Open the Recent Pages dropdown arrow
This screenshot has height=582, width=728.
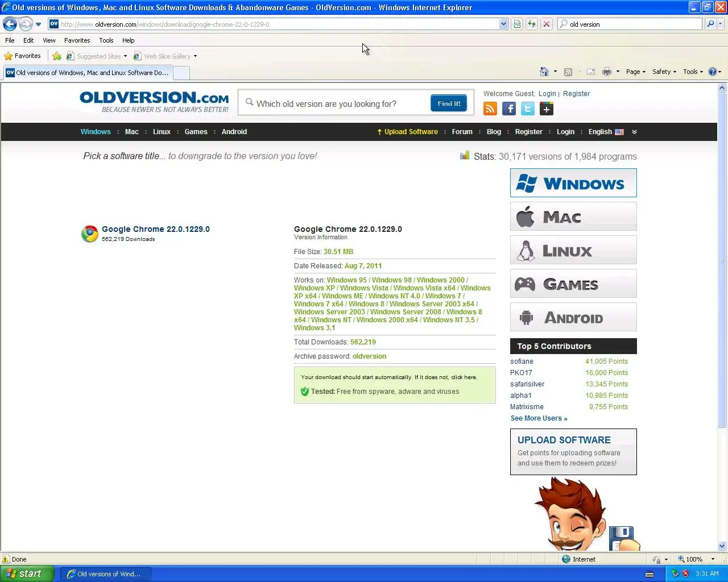[x=38, y=24]
